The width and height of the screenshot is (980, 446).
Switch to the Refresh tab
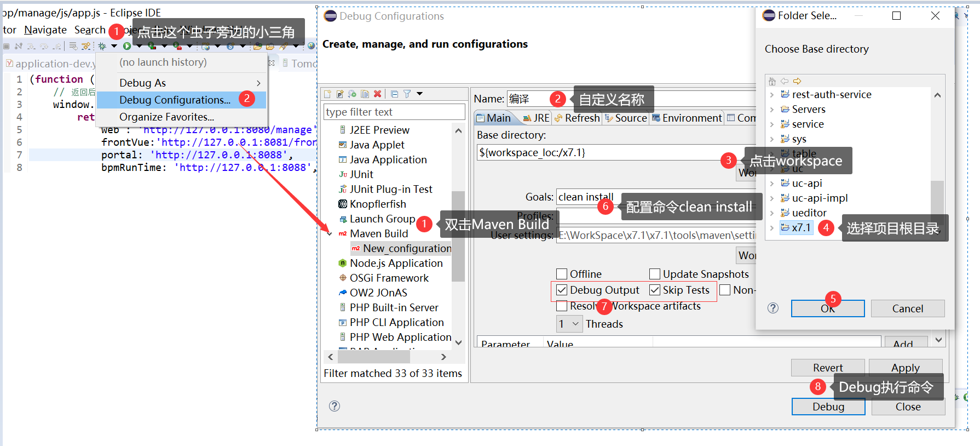577,118
